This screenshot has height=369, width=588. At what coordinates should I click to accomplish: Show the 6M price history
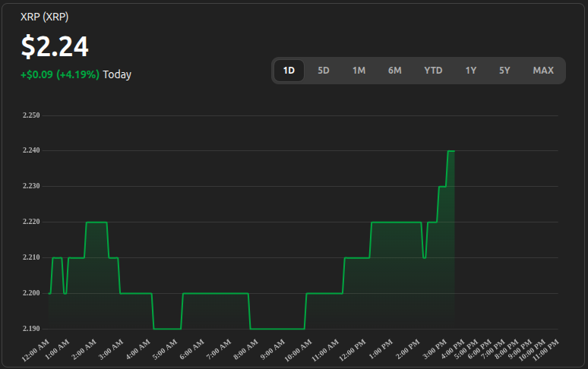(394, 71)
